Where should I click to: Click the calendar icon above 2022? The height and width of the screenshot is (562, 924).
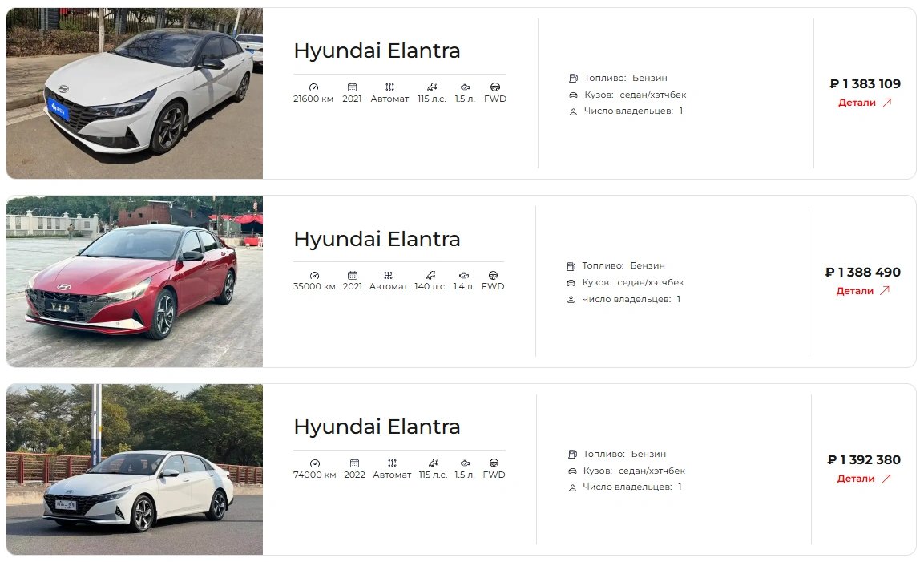coord(354,463)
